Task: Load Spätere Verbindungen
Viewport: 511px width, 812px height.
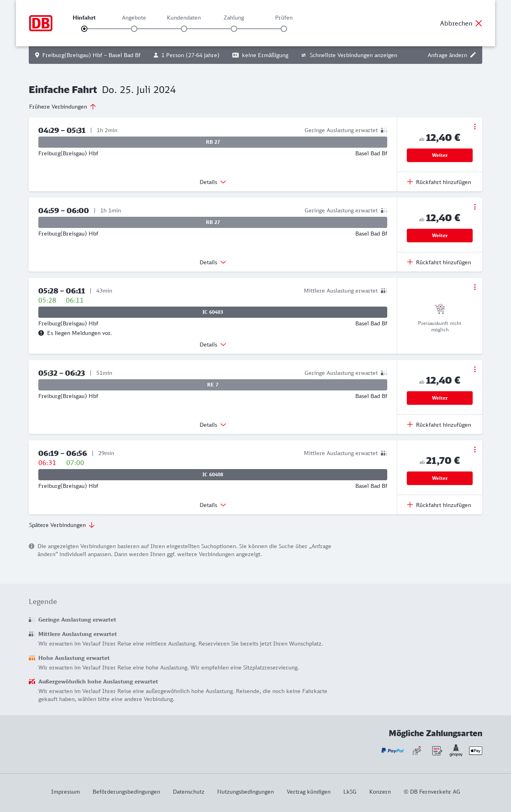Action: [62, 525]
